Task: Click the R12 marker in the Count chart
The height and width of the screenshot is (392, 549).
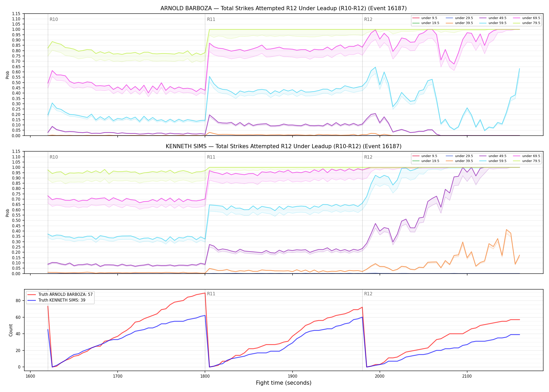Action: 368,294
